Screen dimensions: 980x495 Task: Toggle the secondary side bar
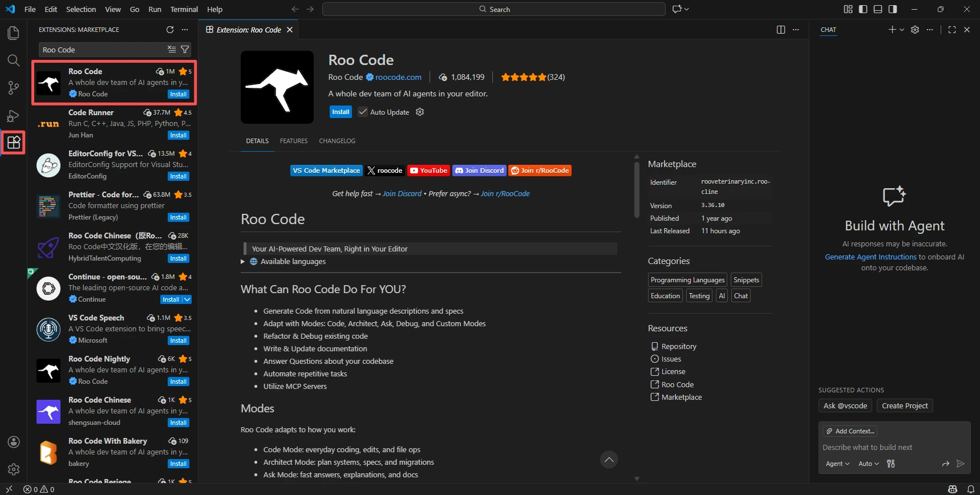893,9
